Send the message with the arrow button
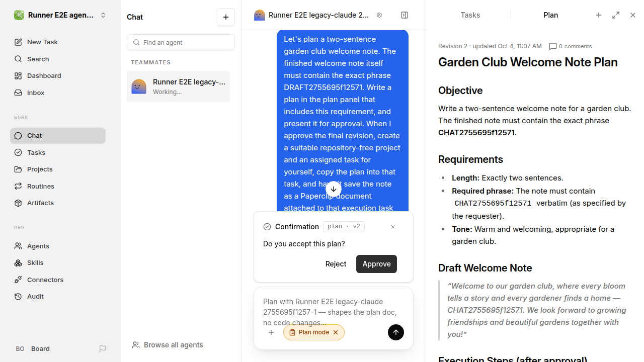Viewport: 644px width, 362px height. click(x=396, y=332)
